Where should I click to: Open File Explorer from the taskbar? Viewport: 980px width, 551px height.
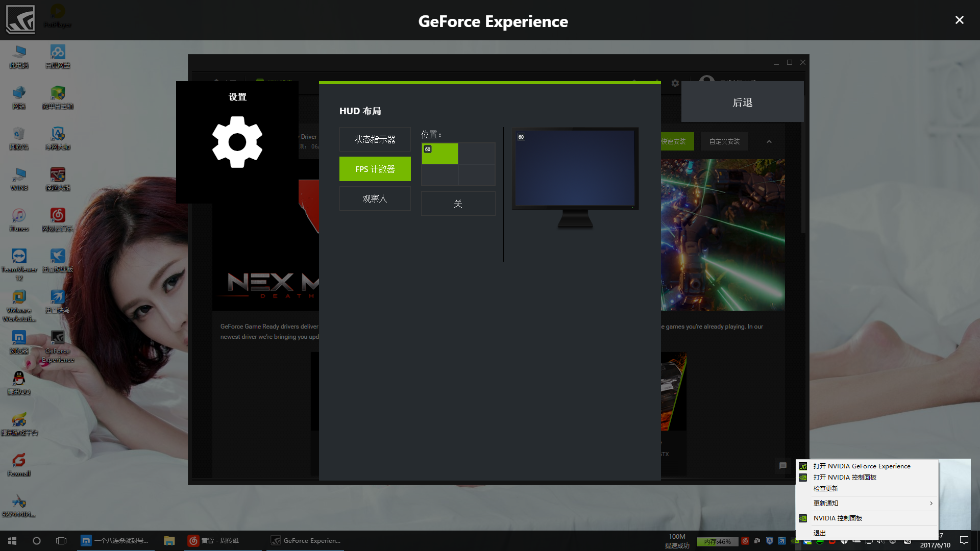(x=169, y=540)
